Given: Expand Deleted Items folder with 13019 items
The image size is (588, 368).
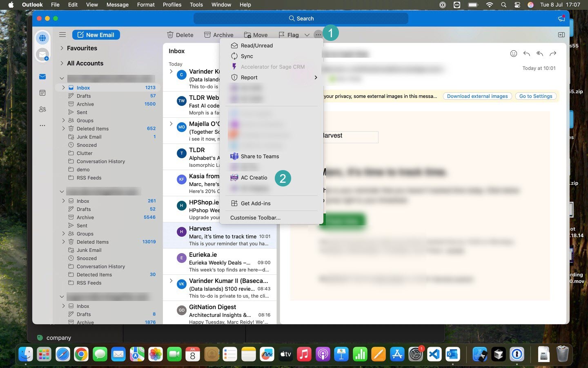Looking at the screenshot, I should tap(63, 242).
